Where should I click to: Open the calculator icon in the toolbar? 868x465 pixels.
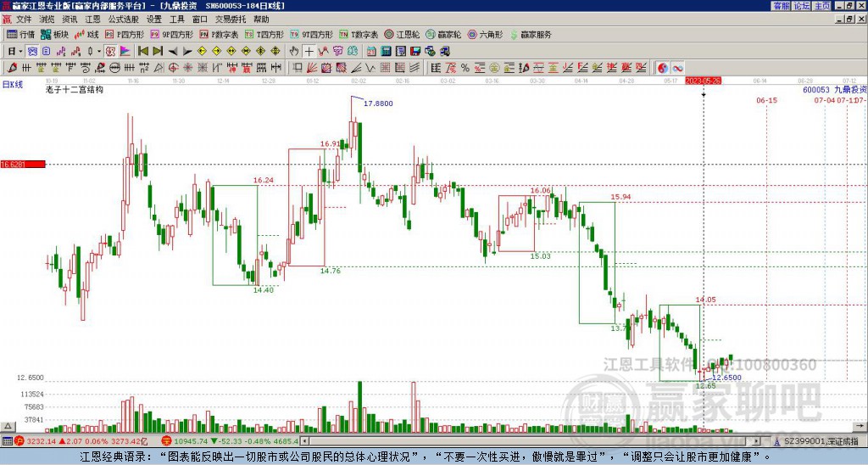tap(386, 51)
